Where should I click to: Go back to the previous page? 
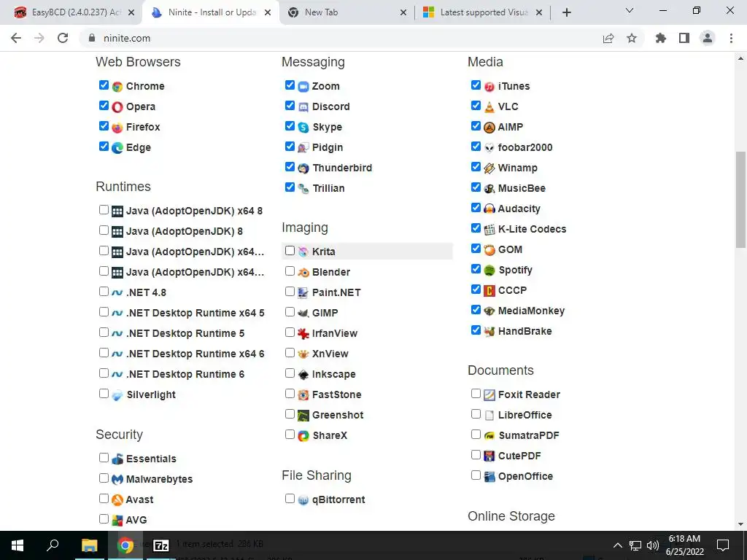(x=16, y=38)
